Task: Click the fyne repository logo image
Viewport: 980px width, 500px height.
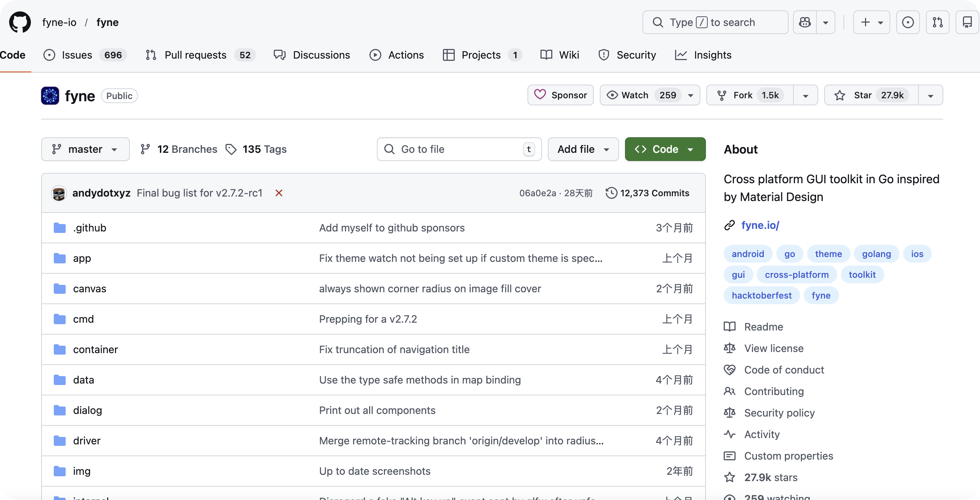Action: pos(50,95)
